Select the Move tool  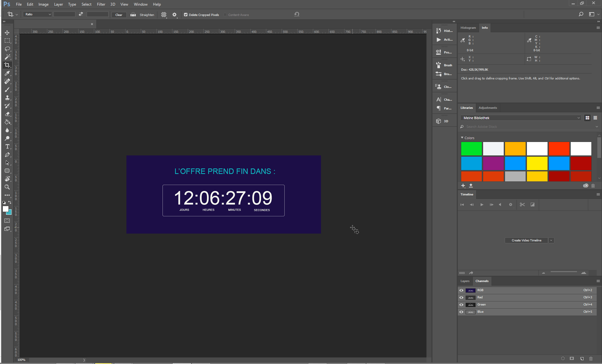pos(7,33)
